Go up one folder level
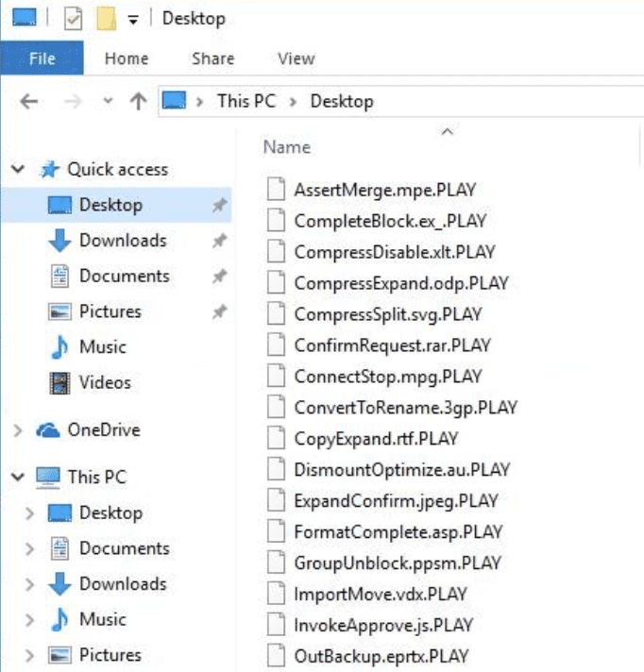Image resolution: width=644 pixels, height=672 pixels. 138,102
